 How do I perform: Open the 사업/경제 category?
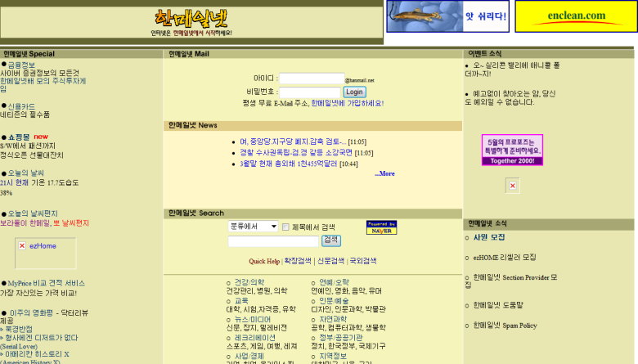point(249,357)
